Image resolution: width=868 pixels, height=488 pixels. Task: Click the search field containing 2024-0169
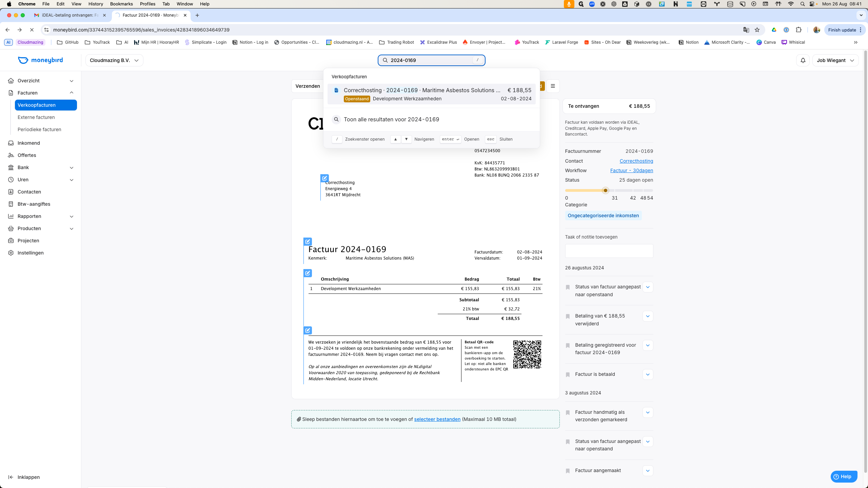(x=431, y=60)
